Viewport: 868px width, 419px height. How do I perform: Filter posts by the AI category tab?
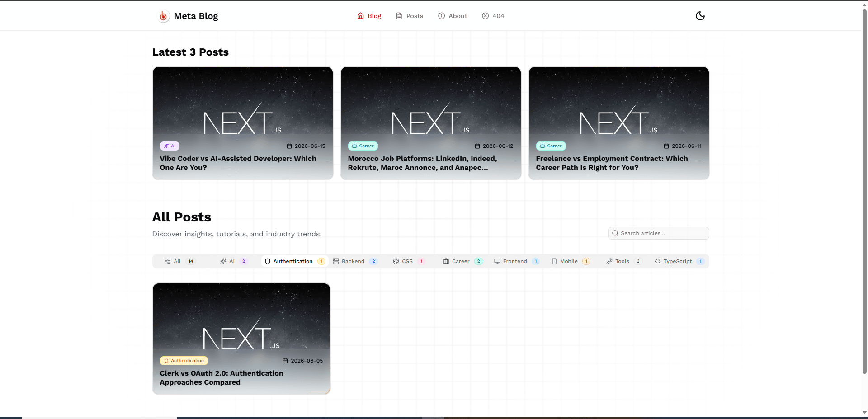[x=234, y=261]
